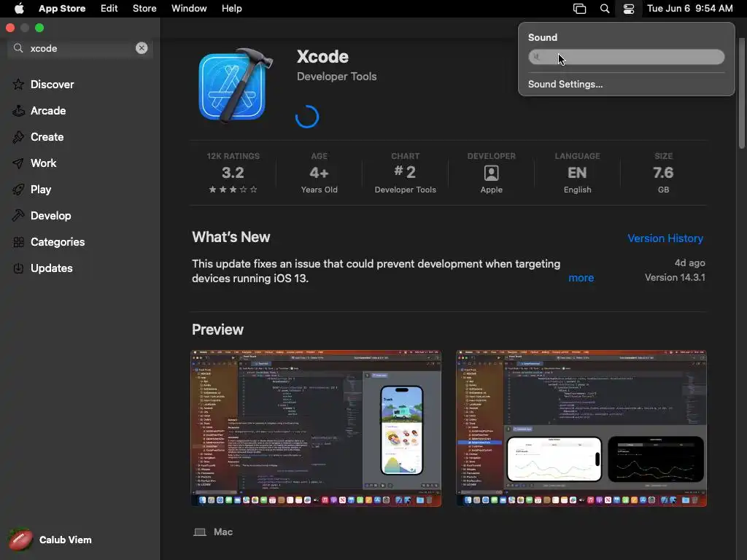Adjust the Sound volume slider

[x=627, y=57]
